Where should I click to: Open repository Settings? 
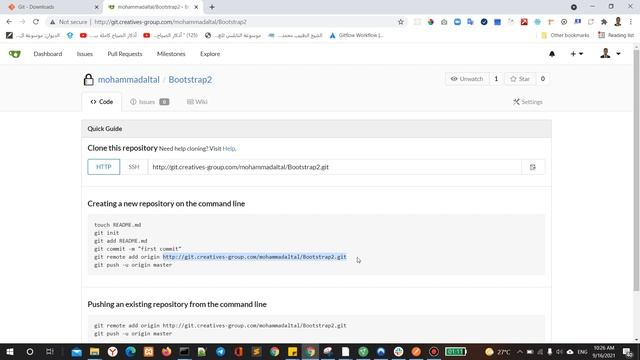point(528,102)
